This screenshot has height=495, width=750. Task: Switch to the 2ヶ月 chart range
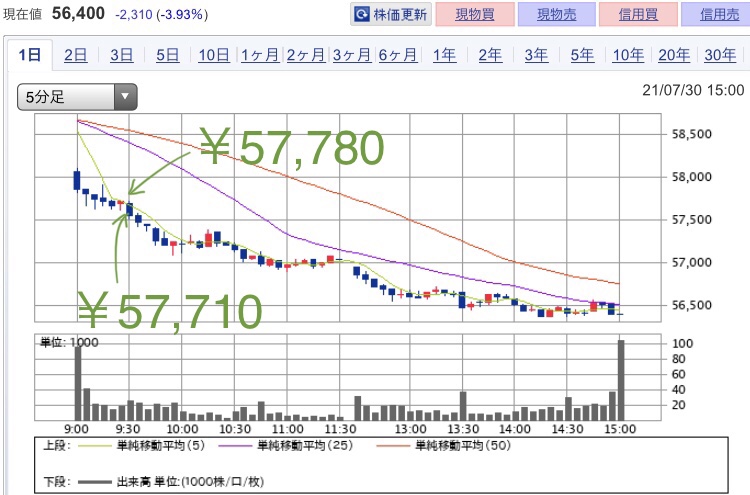(x=306, y=55)
